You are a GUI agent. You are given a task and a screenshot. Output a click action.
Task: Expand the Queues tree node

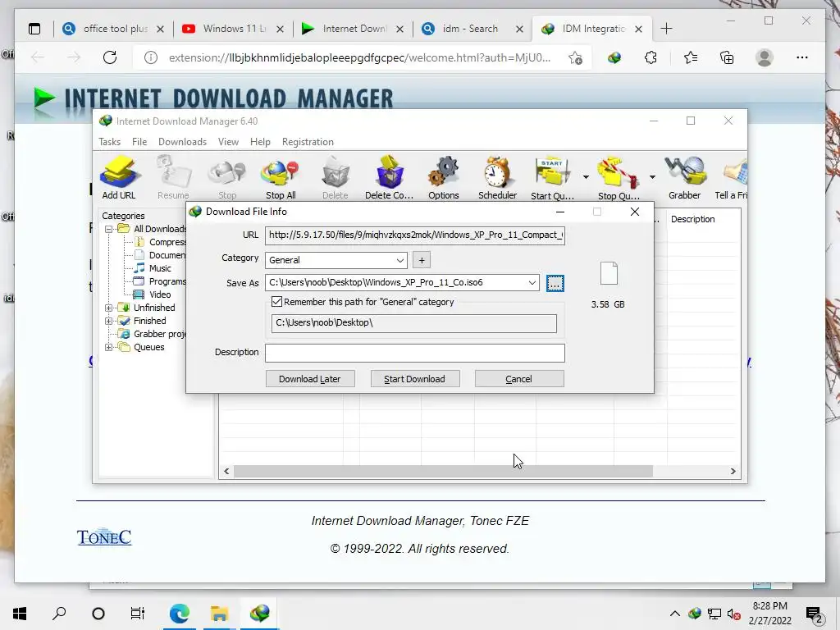coord(109,347)
